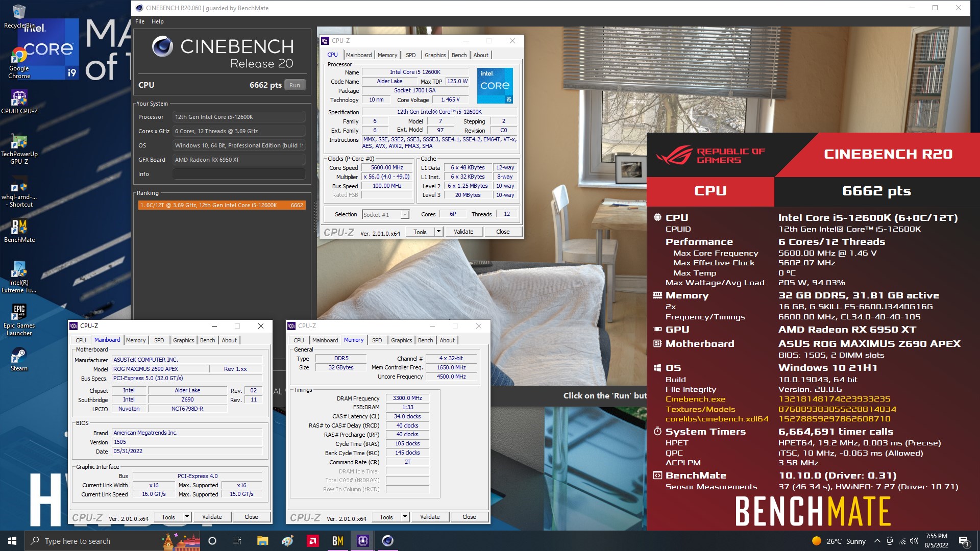Expand Tools dropdown arrow in the top CPU-Z window
This screenshot has width=980, height=551.
point(438,232)
